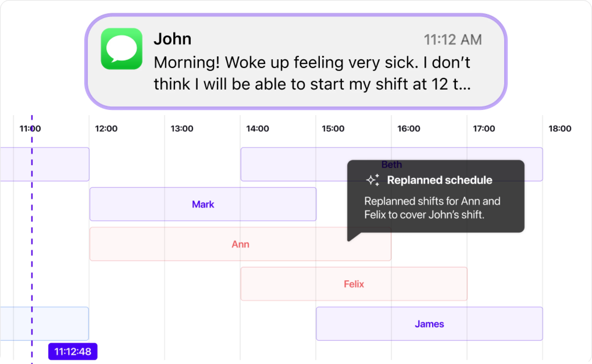Click the 14:00 hour label

pyautogui.click(x=257, y=129)
